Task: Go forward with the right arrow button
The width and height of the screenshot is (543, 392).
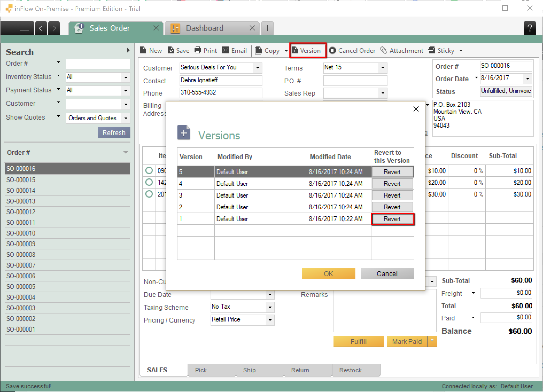Action: click(x=54, y=28)
